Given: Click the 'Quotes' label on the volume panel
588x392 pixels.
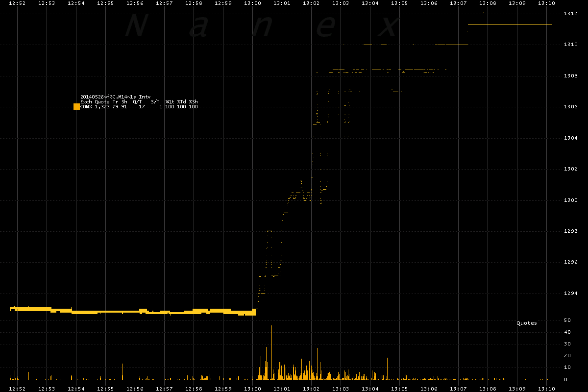Looking at the screenshot, I should coord(527,323).
